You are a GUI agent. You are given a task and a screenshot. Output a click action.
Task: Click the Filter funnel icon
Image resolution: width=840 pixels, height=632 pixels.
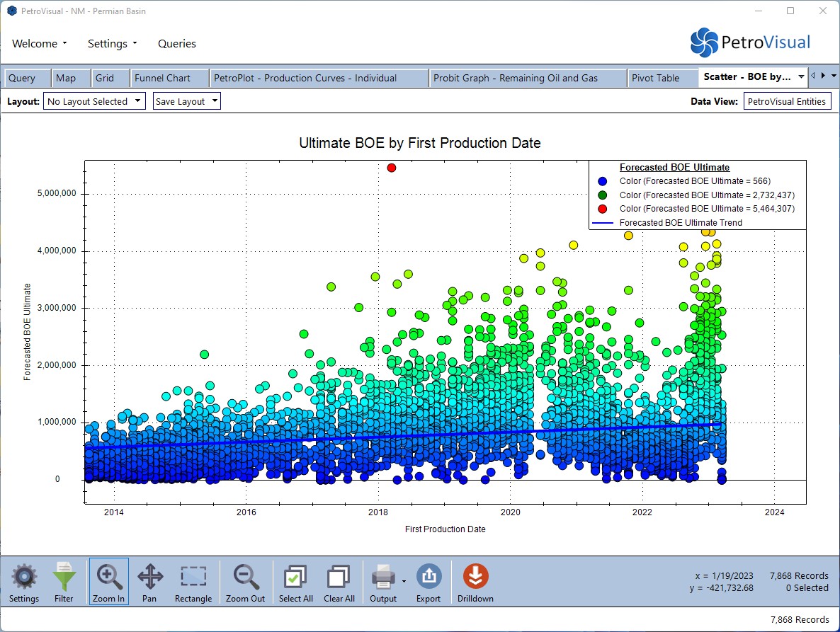pos(64,578)
